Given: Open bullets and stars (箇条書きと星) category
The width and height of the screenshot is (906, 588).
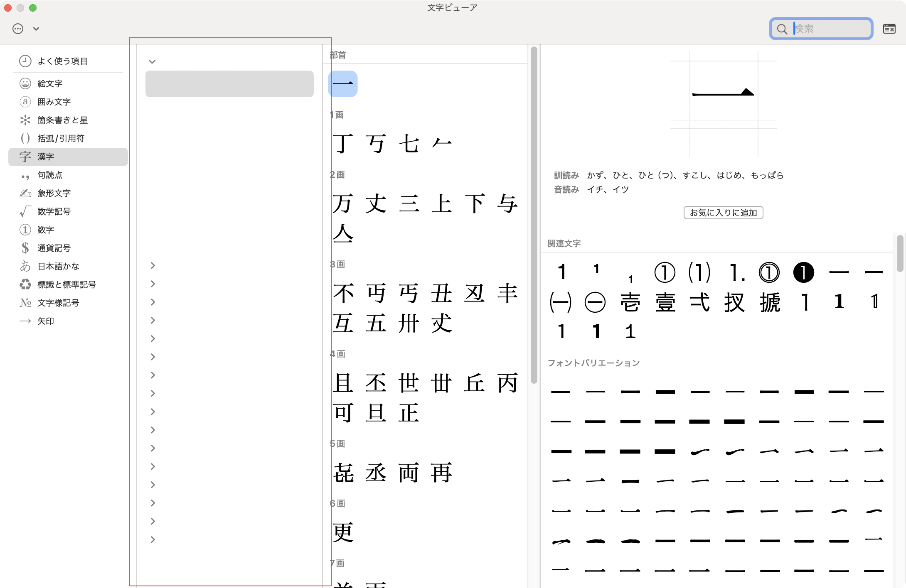Looking at the screenshot, I should (x=62, y=120).
